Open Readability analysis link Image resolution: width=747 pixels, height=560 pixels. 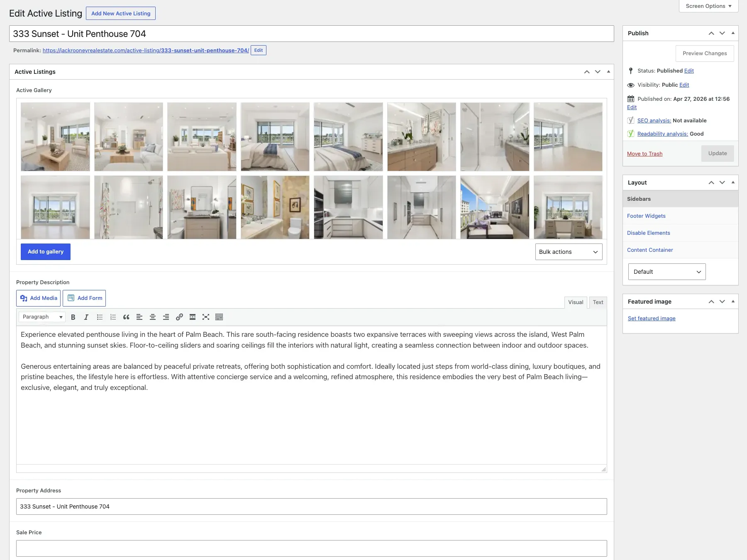click(663, 134)
